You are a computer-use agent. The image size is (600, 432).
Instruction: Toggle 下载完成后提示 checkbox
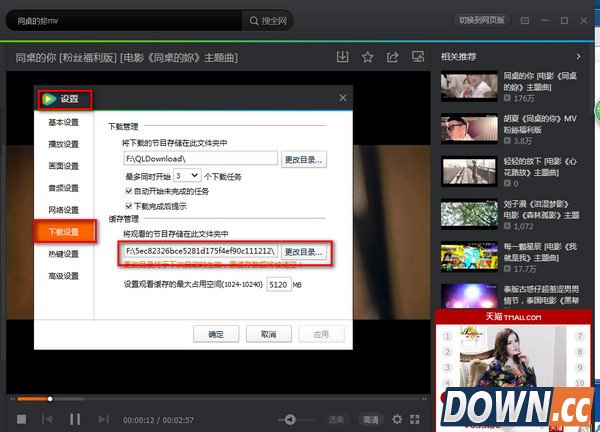click(129, 206)
